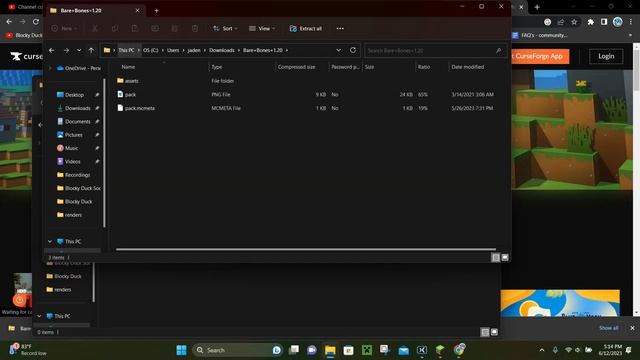Select Desktop in the navigation pane
Viewport: 640px width, 360px height.
click(74, 95)
